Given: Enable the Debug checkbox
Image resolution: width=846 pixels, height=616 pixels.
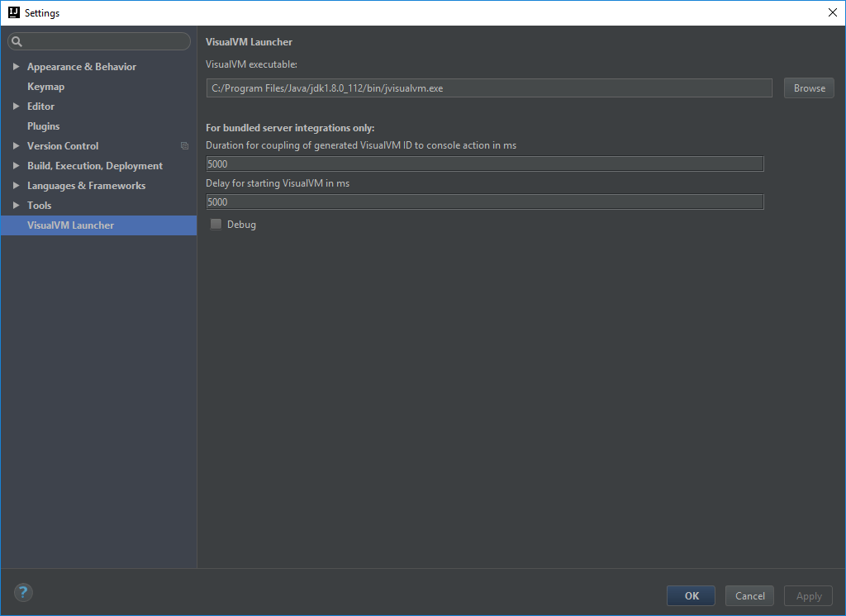Looking at the screenshot, I should pos(216,224).
